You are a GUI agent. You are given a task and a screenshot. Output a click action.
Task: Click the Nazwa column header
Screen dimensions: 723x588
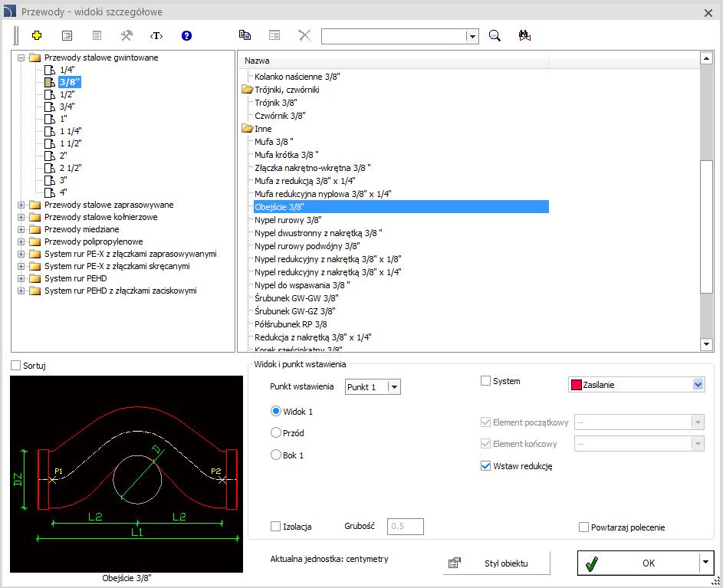coord(393,61)
